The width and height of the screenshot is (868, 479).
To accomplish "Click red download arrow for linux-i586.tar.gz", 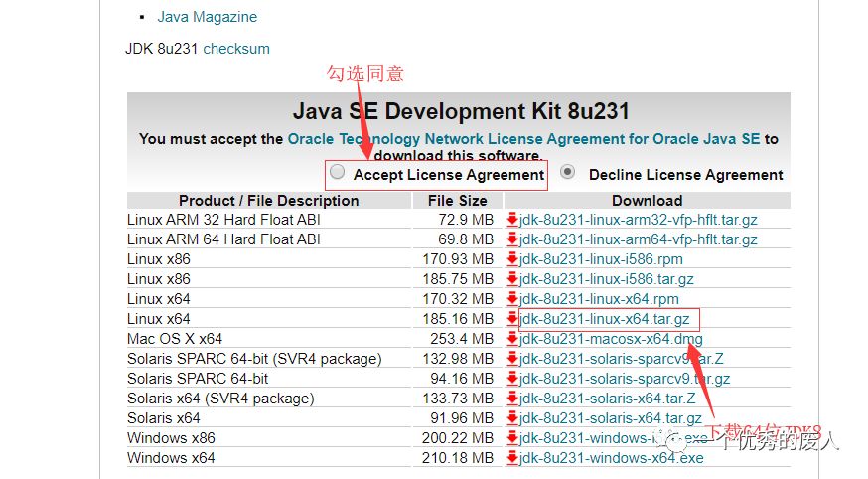I will (512, 279).
